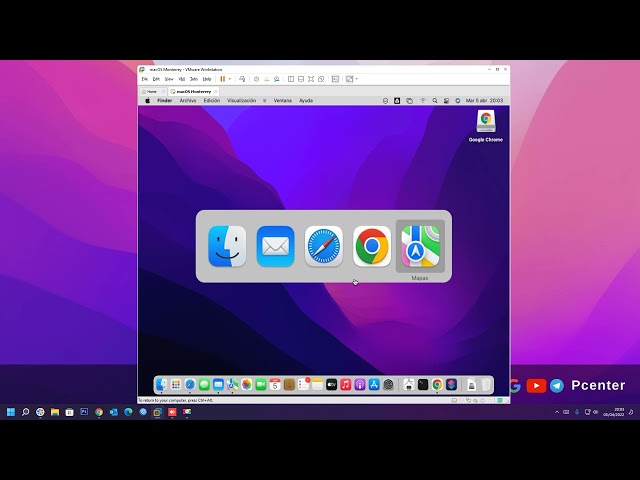Viewport: 640px width, 480px height.
Task: Switch to the macOS Monterey tab
Action: pos(194,91)
